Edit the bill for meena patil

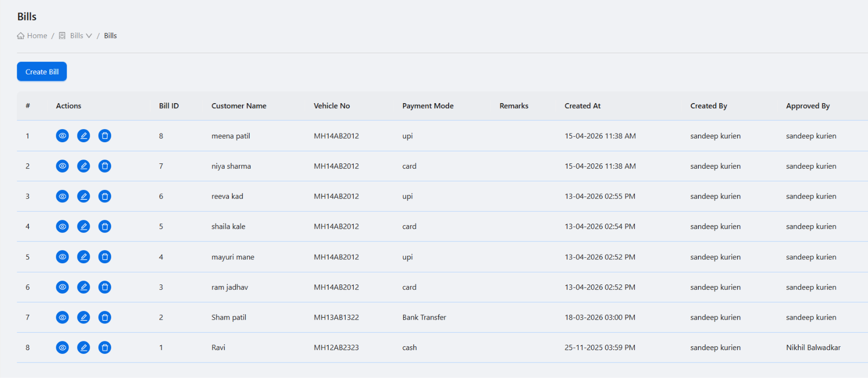point(84,136)
